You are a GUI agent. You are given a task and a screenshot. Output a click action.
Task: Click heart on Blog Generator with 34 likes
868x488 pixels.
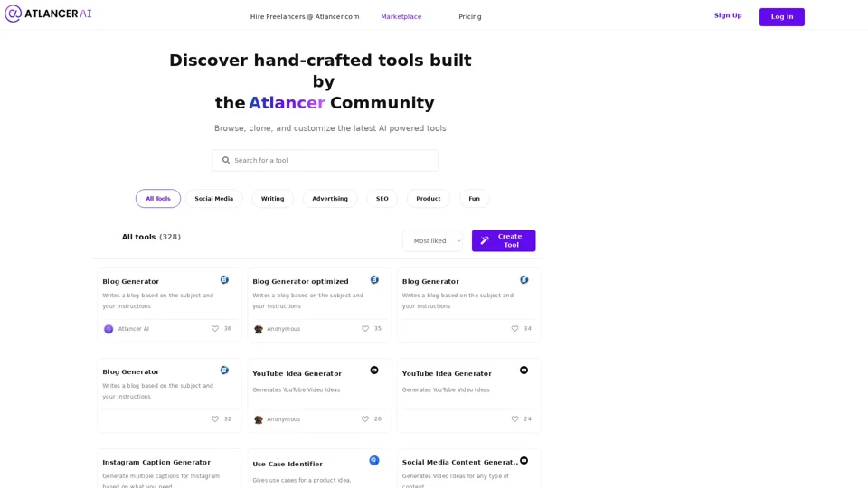pos(514,329)
